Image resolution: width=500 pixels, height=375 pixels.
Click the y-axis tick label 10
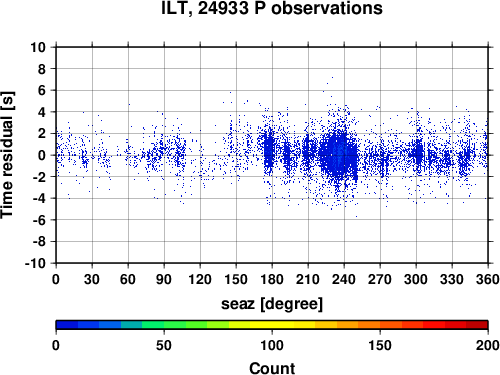click(x=38, y=47)
